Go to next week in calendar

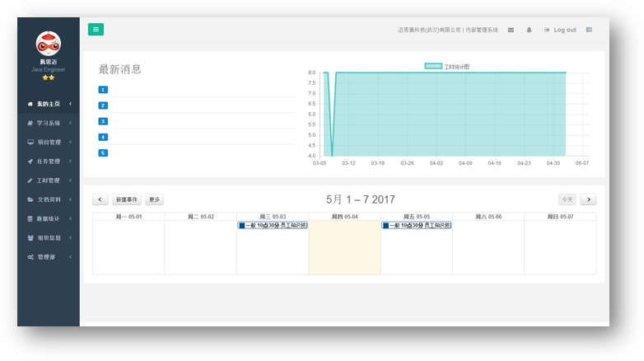click(x=588, y=199)
